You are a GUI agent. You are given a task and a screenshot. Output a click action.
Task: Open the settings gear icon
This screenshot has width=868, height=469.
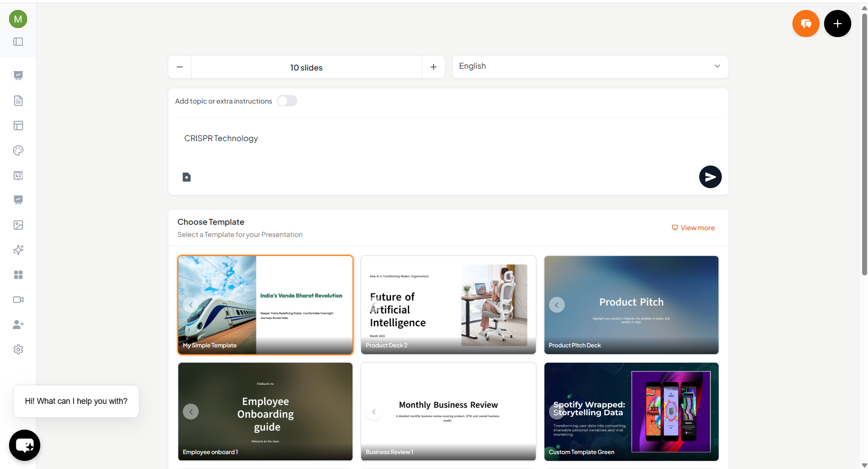tap(18, 349)
